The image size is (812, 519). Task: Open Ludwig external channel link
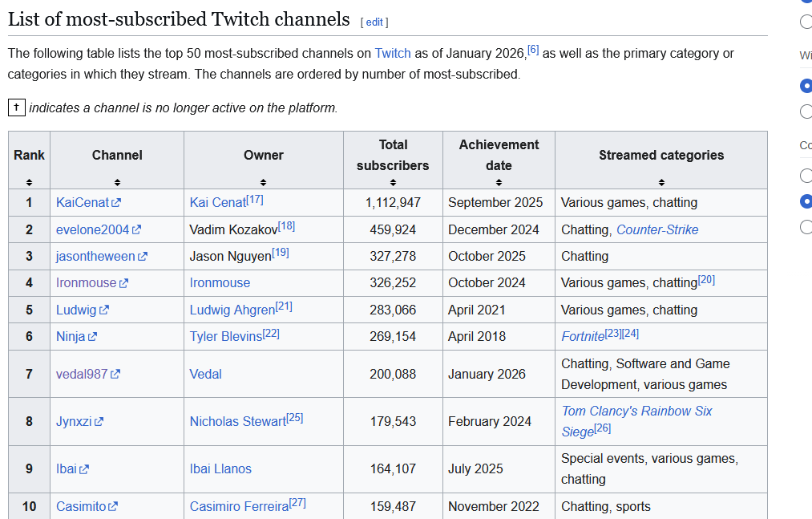(83, 310)
